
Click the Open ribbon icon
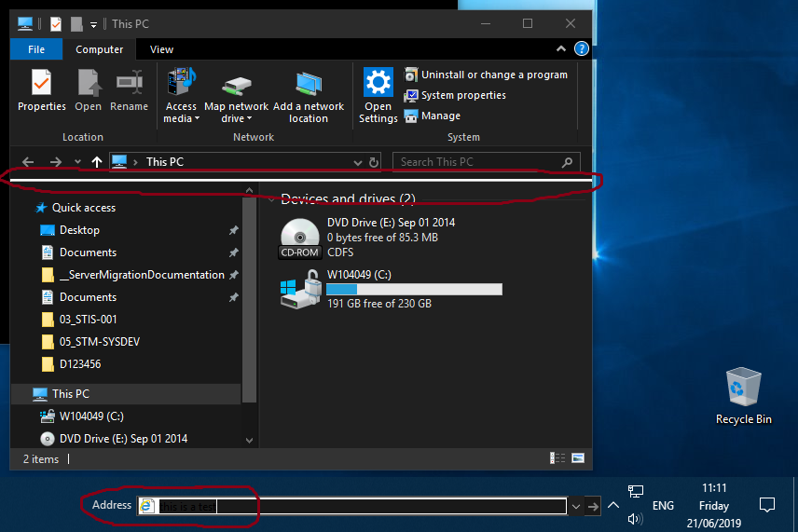point(88,90)
